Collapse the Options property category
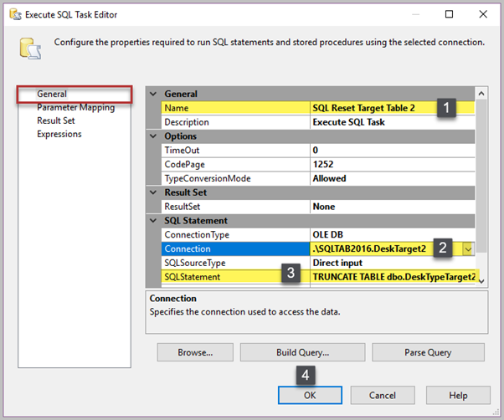Screen dimensions: 504x420 click(153, 136)
